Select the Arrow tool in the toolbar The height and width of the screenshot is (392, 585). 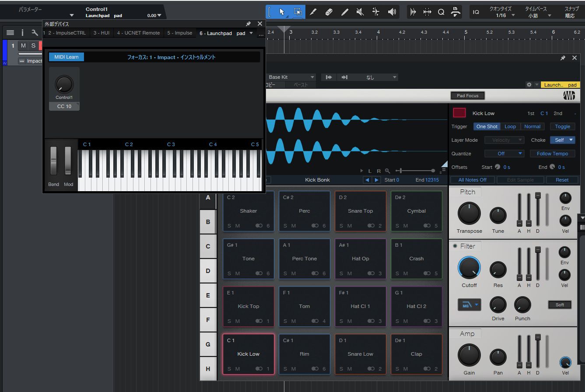[282, 12]
